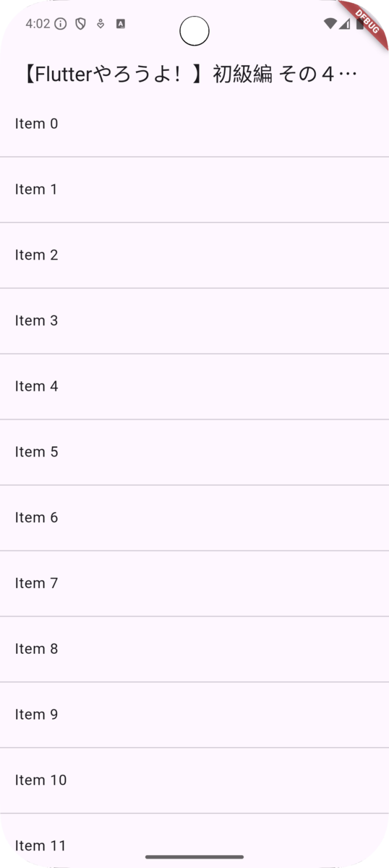Tap the Flutterやろうよ app bar title
The height and width of the screenshot is (868, 389).
pos(187,75)
